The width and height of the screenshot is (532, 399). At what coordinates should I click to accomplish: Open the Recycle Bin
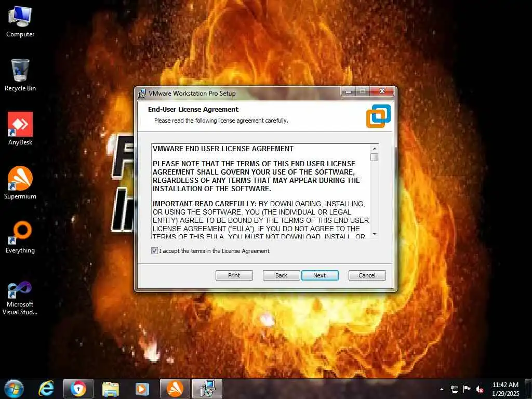coord(20,75)
